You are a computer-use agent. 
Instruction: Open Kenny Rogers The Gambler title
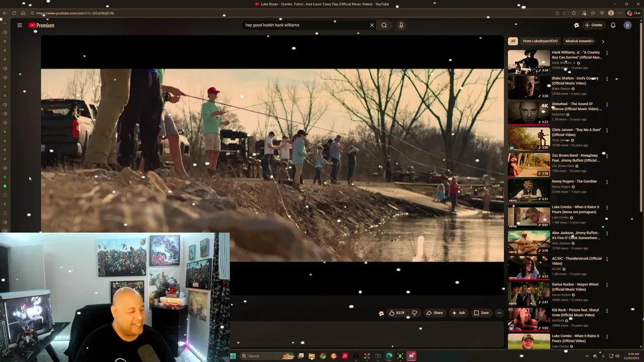point(574,182)
